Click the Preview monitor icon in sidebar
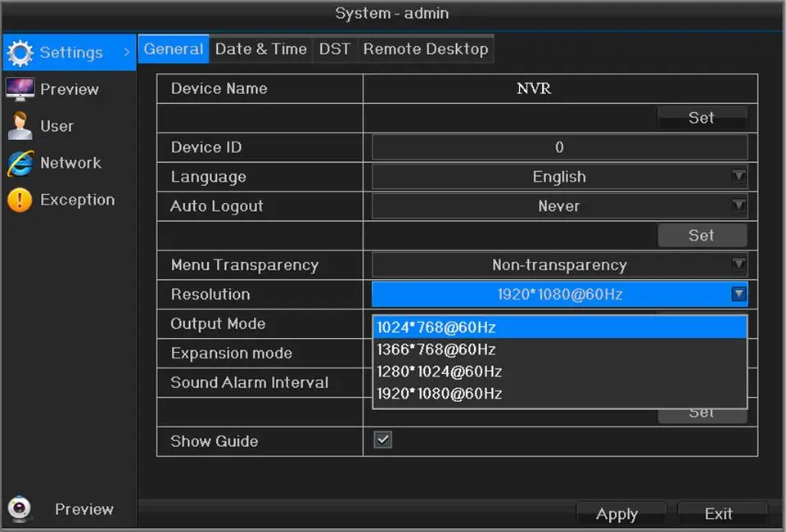The image size is (786, 532). pos(20,89)
